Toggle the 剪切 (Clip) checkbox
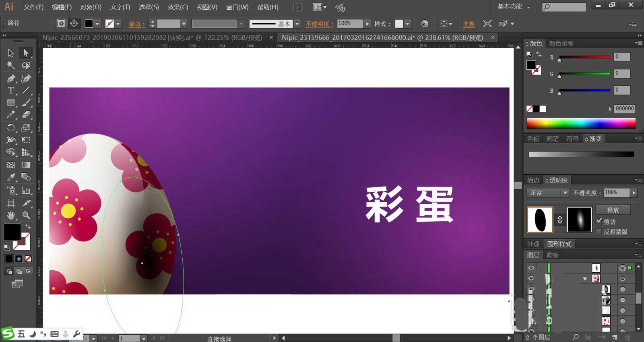 599,221
